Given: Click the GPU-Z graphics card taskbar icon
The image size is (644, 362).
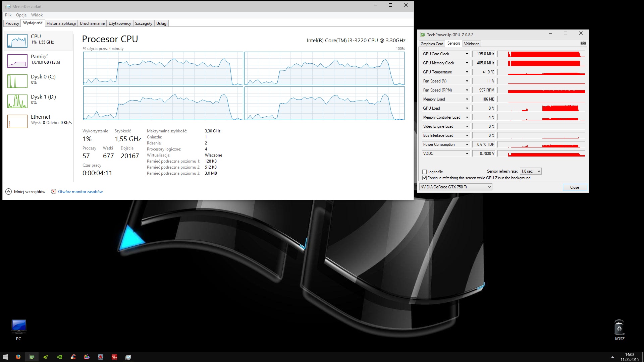Looking at the screenshot, I should click(x=32, y=357).
